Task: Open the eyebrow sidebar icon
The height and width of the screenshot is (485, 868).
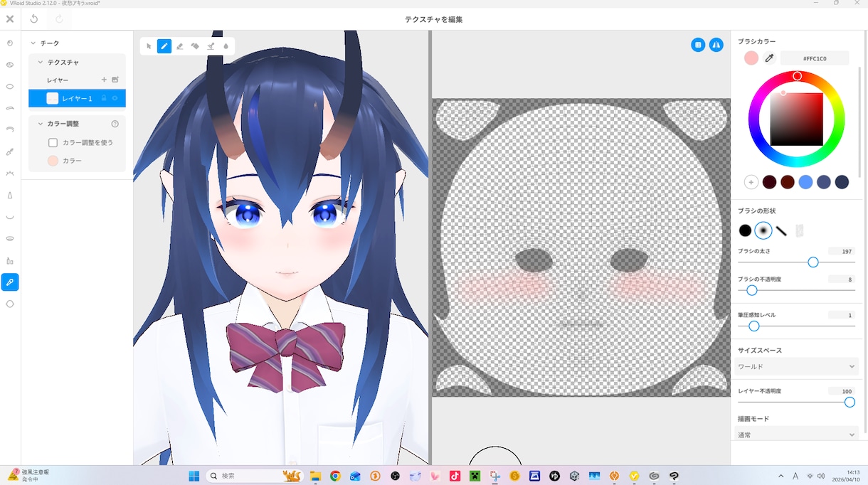Action: point(10,108)
